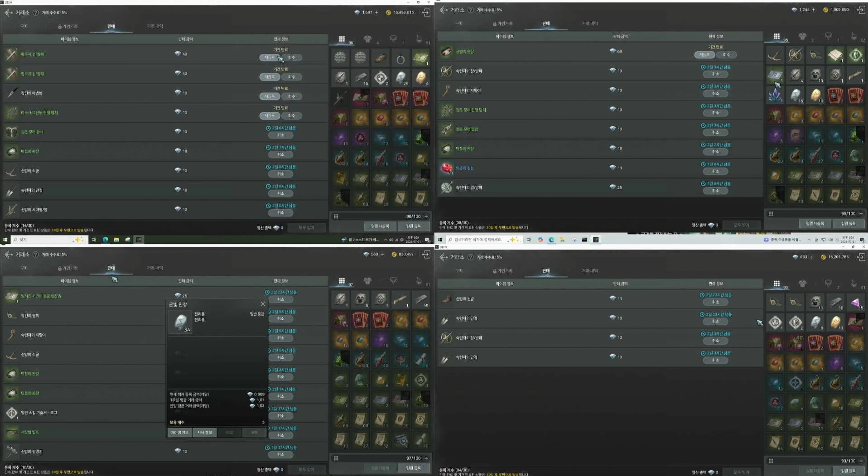Select 판매 tab in bottom-right window
The height and width of the screenshot is (476, 868).
546,271
